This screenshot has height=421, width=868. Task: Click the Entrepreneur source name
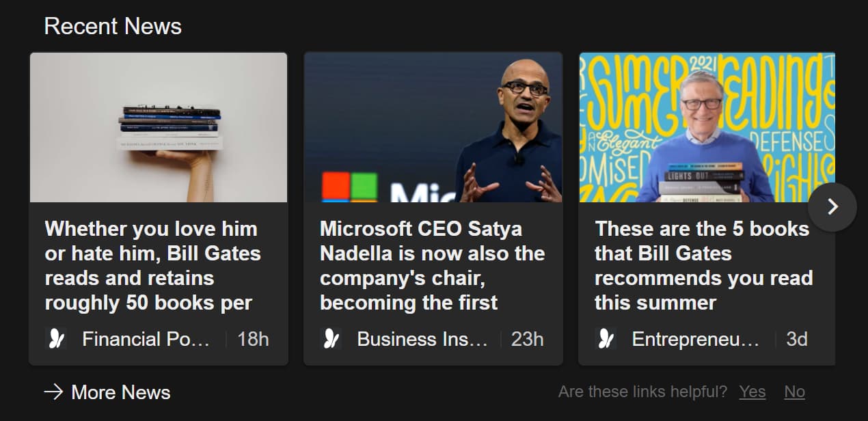(x=695, y=339)
